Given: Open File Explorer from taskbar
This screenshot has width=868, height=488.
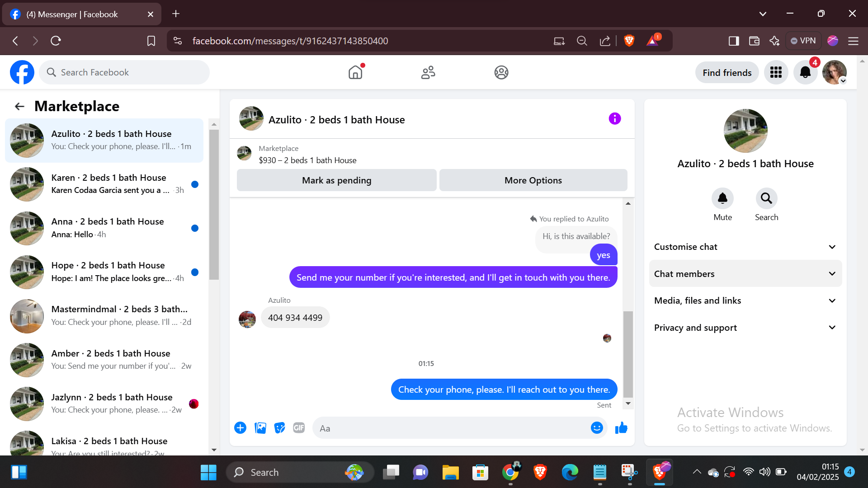Looking at the screenshot, I should pyautogui.click(x=450, y=472).
